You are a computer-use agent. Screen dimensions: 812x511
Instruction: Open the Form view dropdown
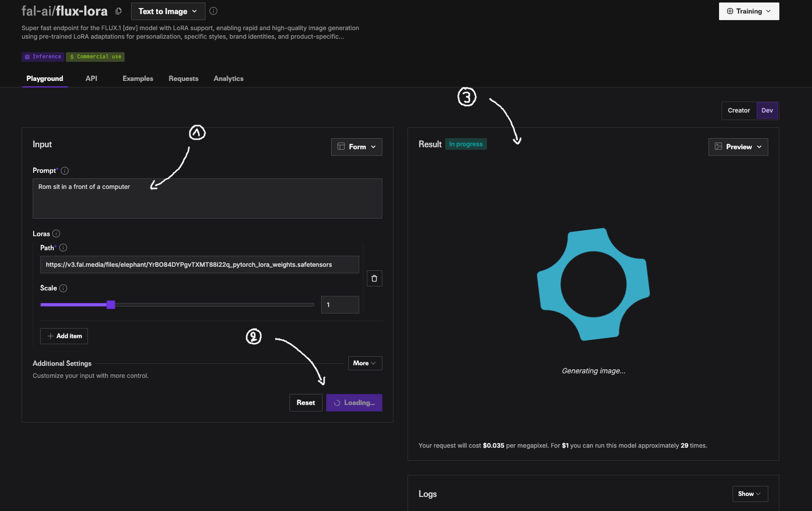click(357, 147)
